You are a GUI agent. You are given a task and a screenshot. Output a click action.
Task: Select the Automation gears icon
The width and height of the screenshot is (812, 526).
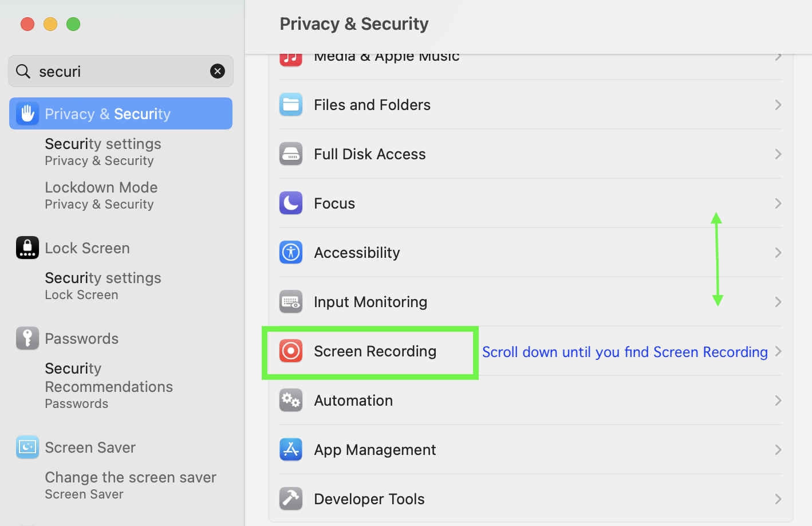click(x=291, y=401)
